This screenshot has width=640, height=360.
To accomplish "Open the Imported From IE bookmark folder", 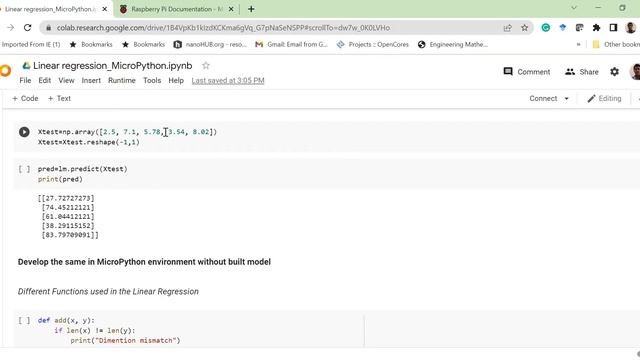I will pyautogui.click(x=30, y=44).
